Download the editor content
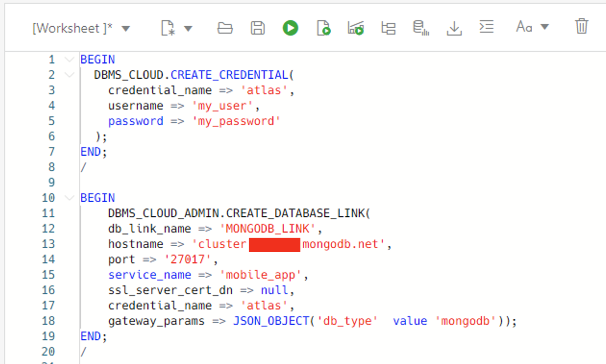 point(454,28)
